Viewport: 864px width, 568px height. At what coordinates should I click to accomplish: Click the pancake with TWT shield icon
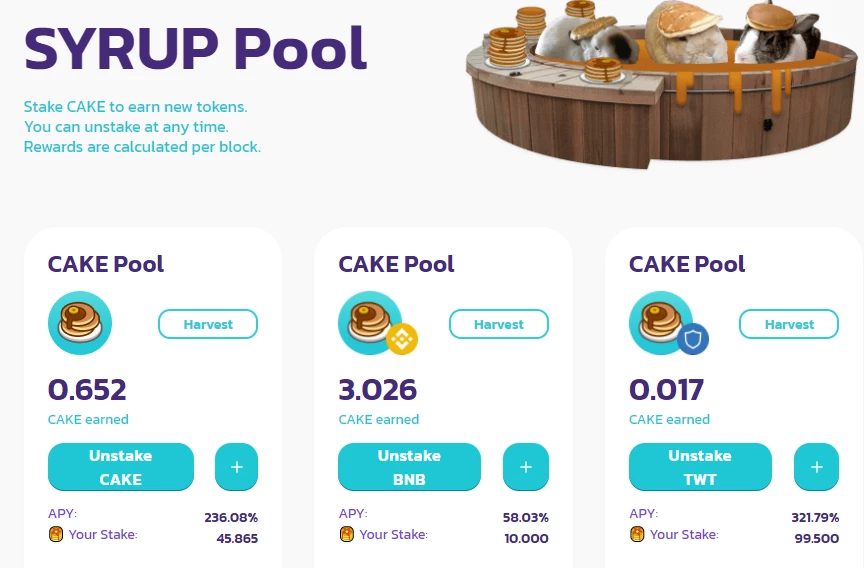tap(668, 323)
